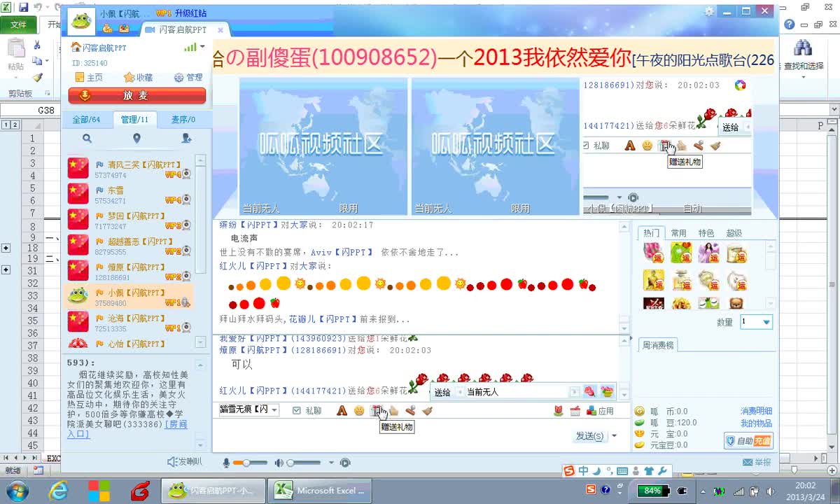
Task: Switch to Microsoft Excel in the taskbar
Action: 321,490
